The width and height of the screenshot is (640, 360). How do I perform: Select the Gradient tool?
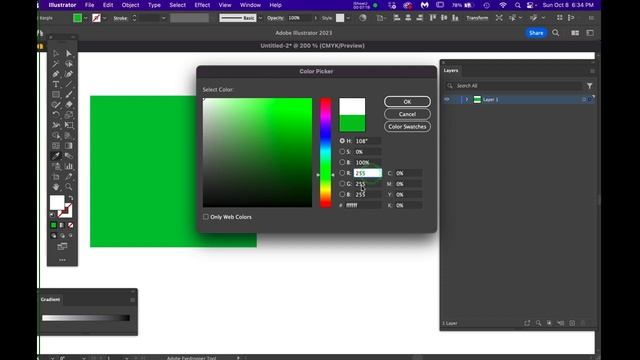coord(69,146)
